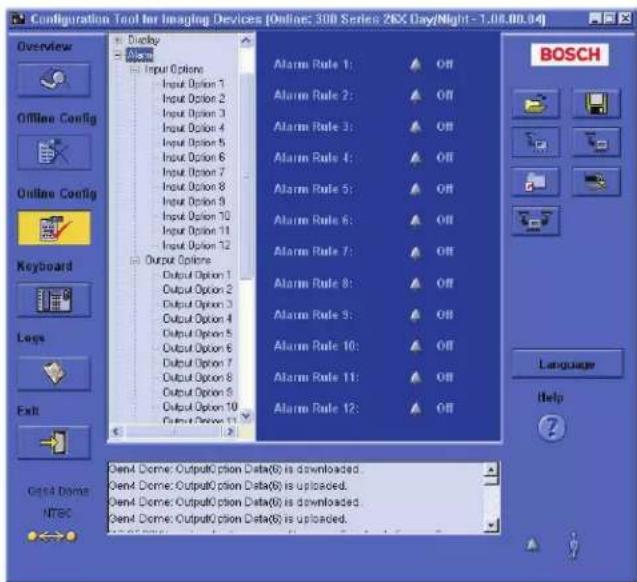Click the Language button
Image resolution: width=637 pixels, height=582 pixels.
tap(567, 364)
